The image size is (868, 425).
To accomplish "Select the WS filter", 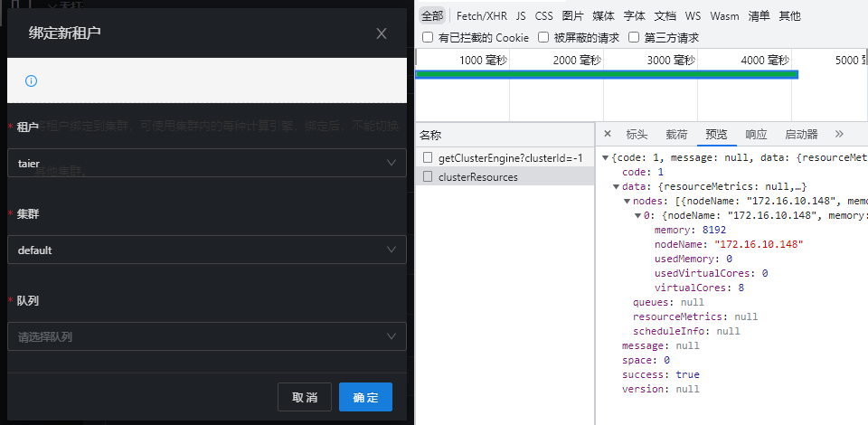I will coord(693,16).
